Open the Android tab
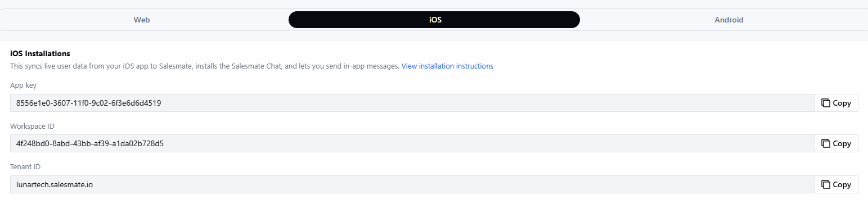The width and height of the screenshot is (868, 208). pyautogui.click(x=729, y=20)
